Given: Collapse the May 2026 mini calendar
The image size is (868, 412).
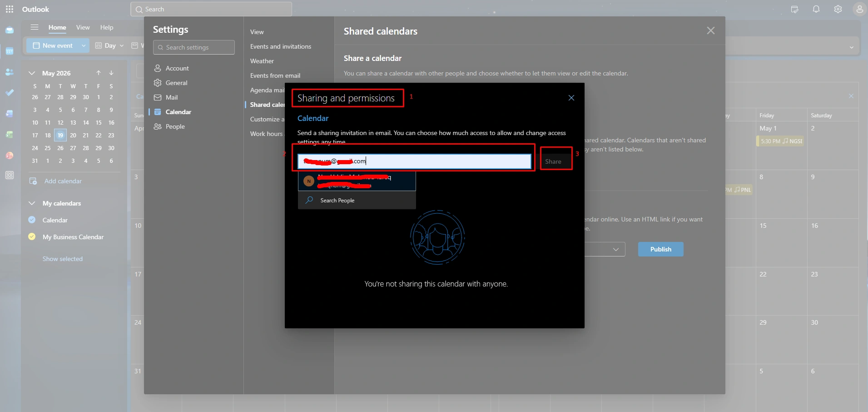Looking at the screenshot, I should (x=31, y=73).
